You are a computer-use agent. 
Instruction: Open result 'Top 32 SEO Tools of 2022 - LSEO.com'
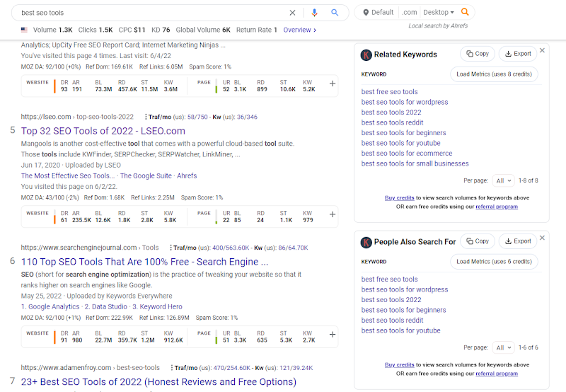(x=103, y=131)
